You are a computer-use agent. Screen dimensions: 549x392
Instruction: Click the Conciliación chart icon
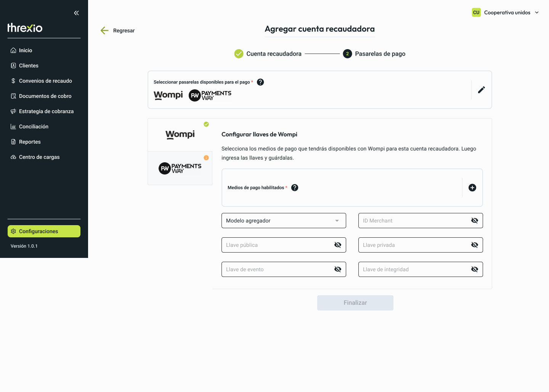click(x=13, y=126)
